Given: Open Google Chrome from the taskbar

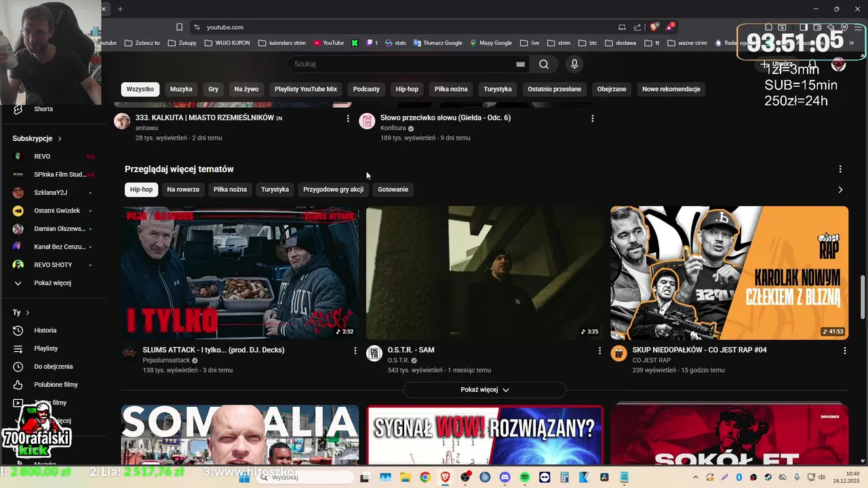Looking at the screenshot, I should [x=425, y=477].
